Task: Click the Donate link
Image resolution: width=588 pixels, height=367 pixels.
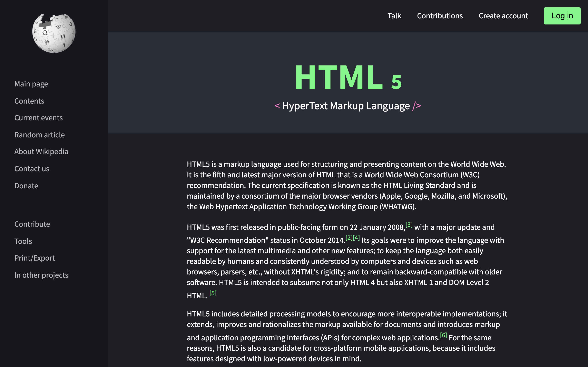Action: [26, 186]
